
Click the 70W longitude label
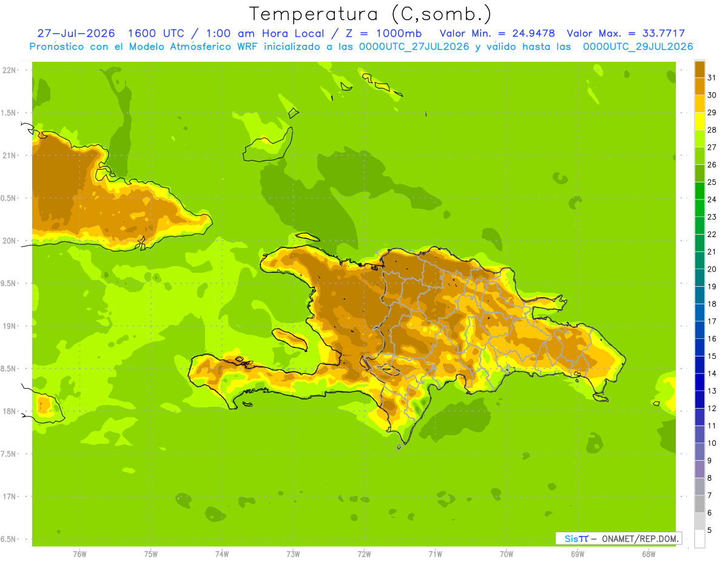point(506,554)
